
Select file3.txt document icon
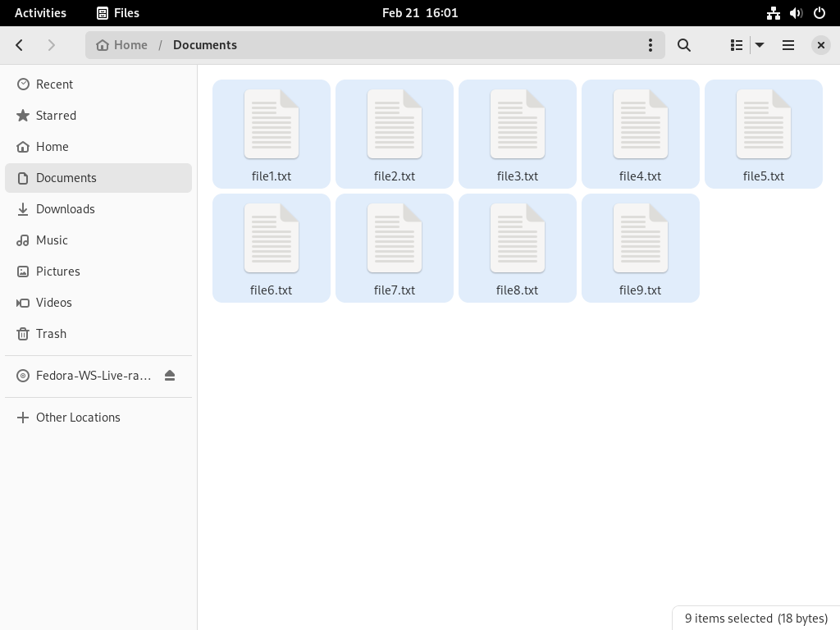[x=518, y=125]
